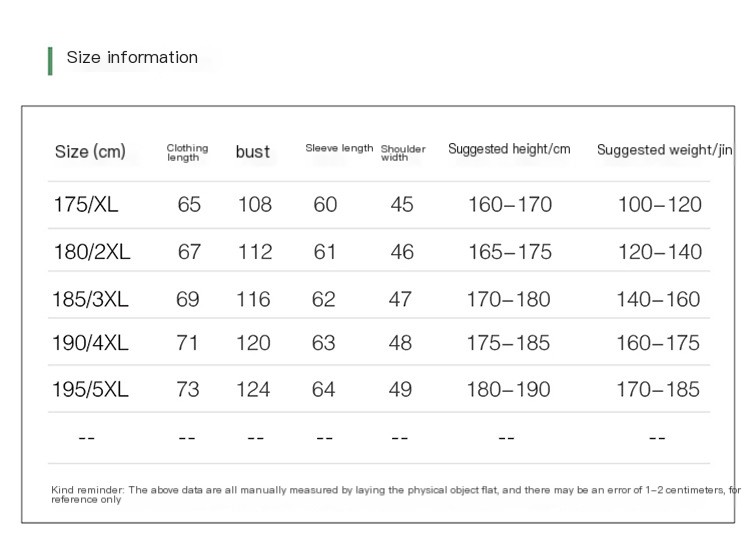
Task: Click the Size information heading
Action: pos(132,57)
